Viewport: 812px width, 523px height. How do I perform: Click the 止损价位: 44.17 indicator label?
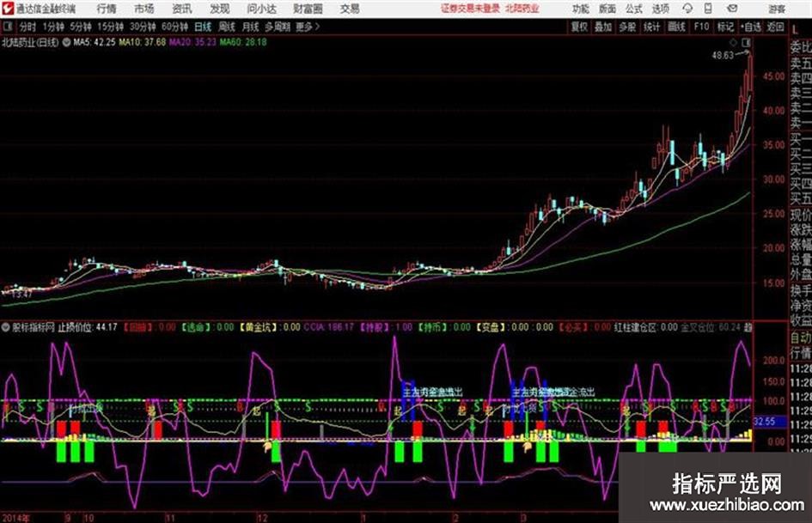[88, 327]
